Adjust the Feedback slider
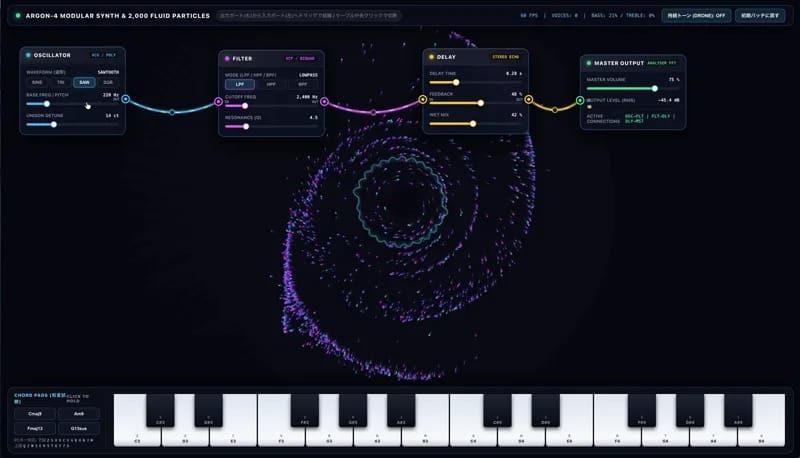The image size is (800, 458). pos(476,103)
